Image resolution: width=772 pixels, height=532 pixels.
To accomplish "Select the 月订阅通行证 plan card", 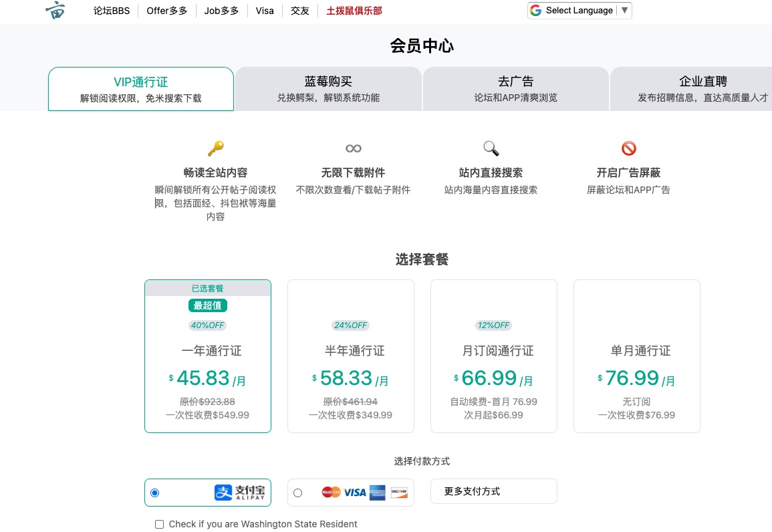I will 494,356.
